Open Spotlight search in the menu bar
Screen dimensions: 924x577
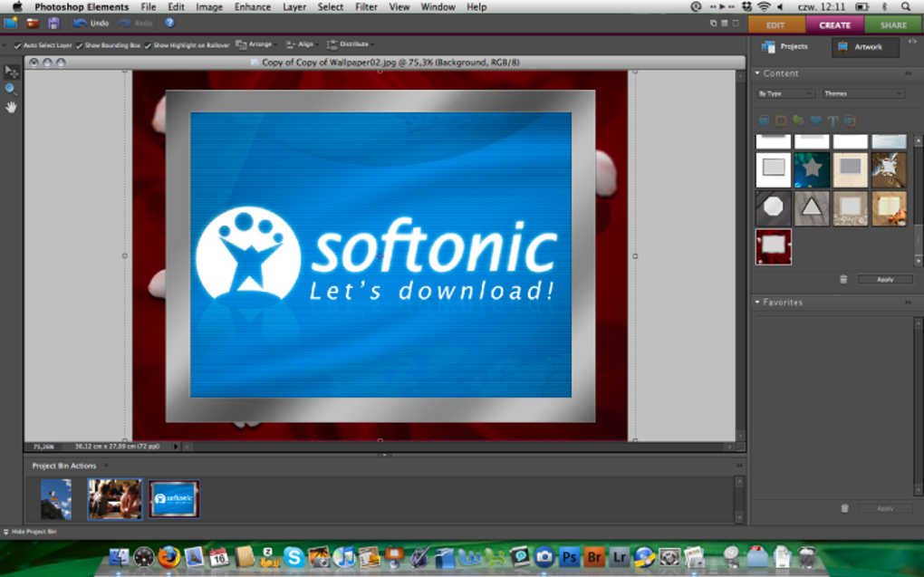906,7
